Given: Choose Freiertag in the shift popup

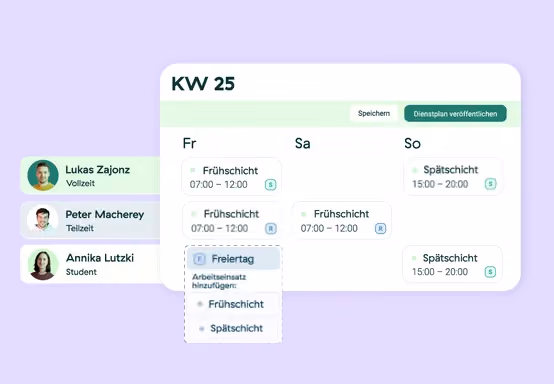Looking at the screenshot, I should pos(234,259).
